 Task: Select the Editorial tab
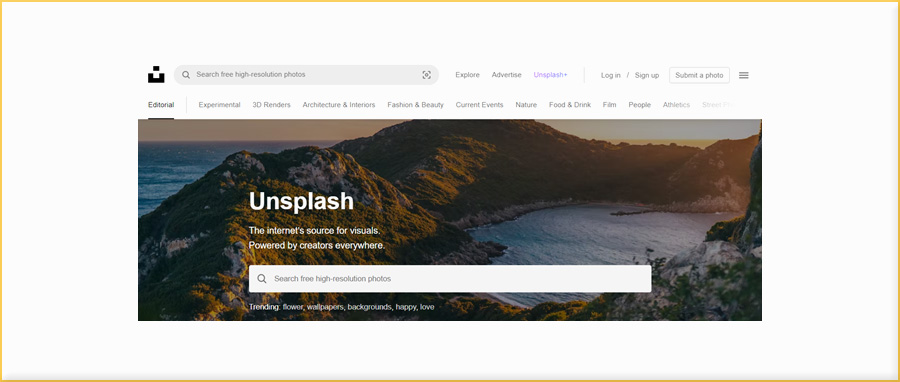pos(161,105)
